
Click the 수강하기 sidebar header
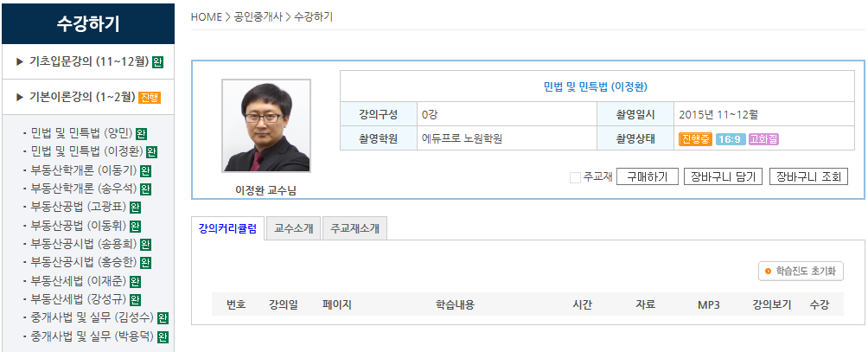pyautogui.click(x=88, y=24)
